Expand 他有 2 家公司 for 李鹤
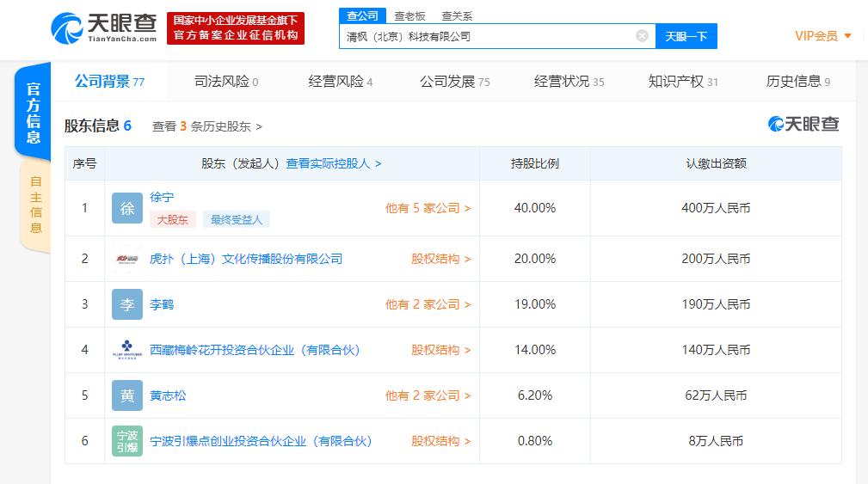 point(428,305)
